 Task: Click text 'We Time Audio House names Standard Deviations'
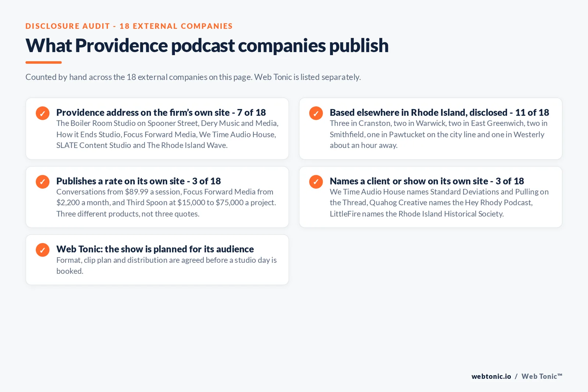(x=414, y=192)
